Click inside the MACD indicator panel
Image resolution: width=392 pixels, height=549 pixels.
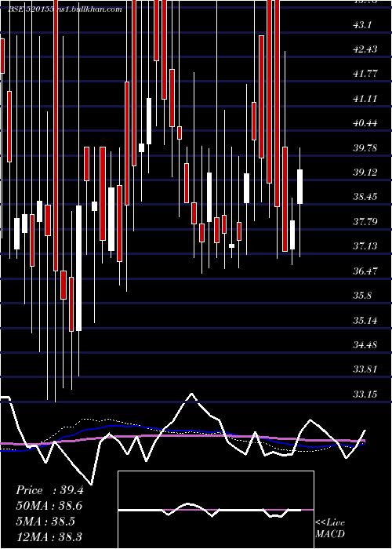pyautogui.click(x=216, y=510)
